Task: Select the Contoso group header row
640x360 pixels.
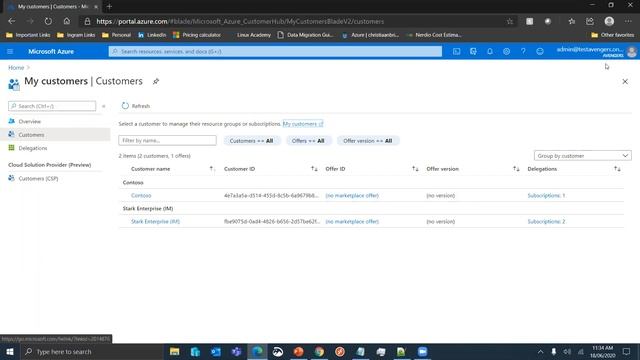Action: [x=371, y=182]
